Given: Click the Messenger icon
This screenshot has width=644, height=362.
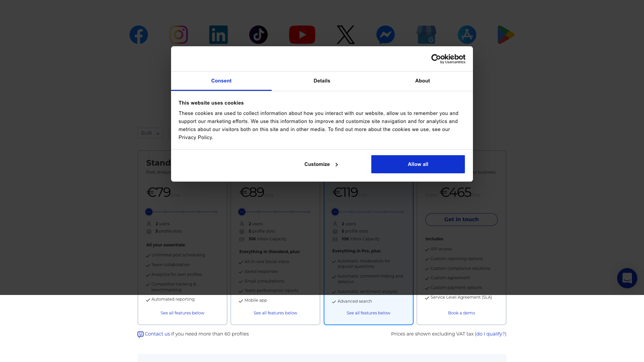Looking at the screenshot, I should coord(385,35).
